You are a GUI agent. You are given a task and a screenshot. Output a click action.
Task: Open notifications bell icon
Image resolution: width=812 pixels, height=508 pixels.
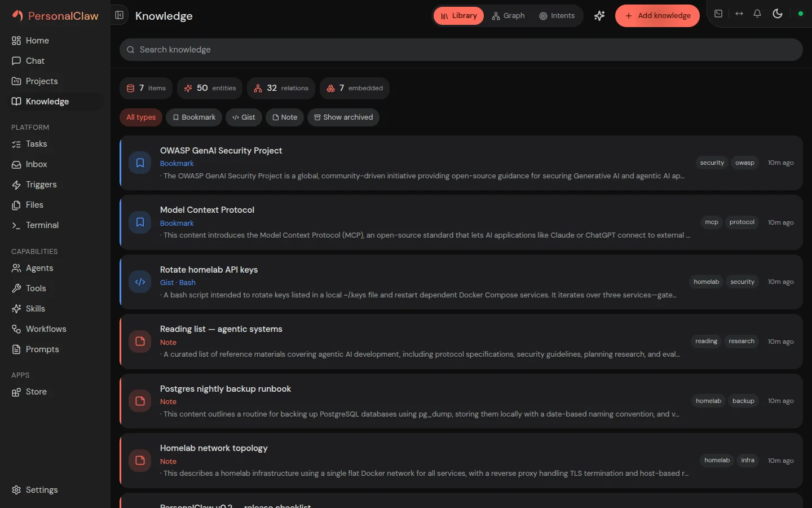click(x=757, y=14)
